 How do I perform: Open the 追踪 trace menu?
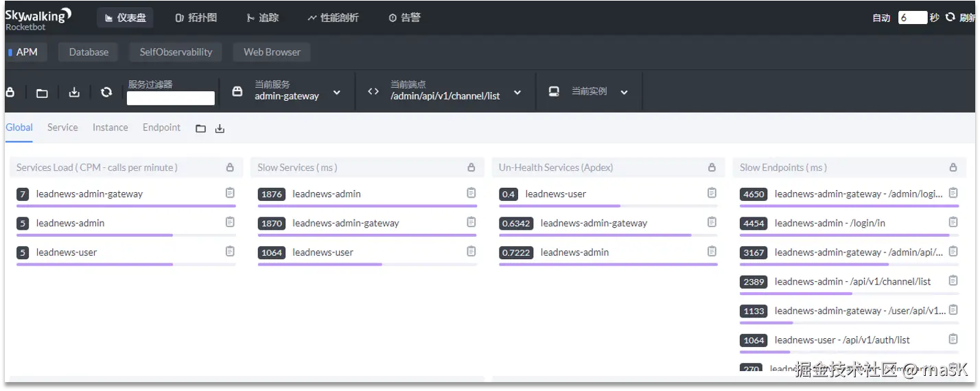click(263, 18)
